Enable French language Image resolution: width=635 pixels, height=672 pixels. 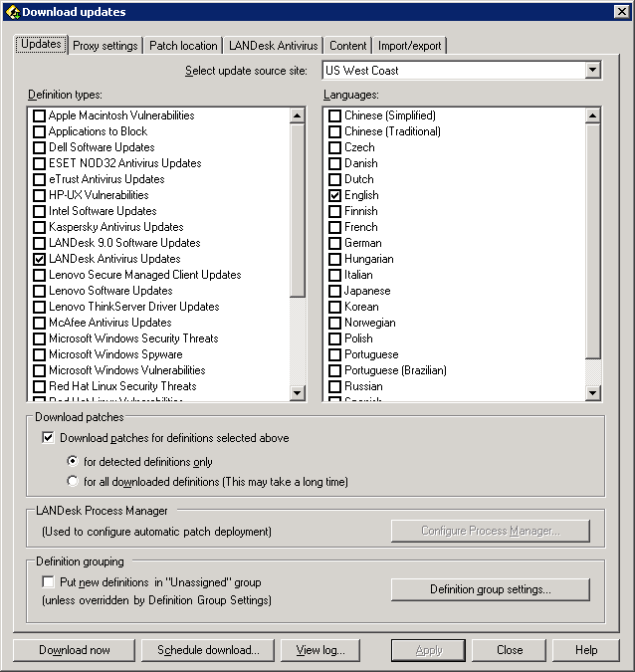pos(334,227)
